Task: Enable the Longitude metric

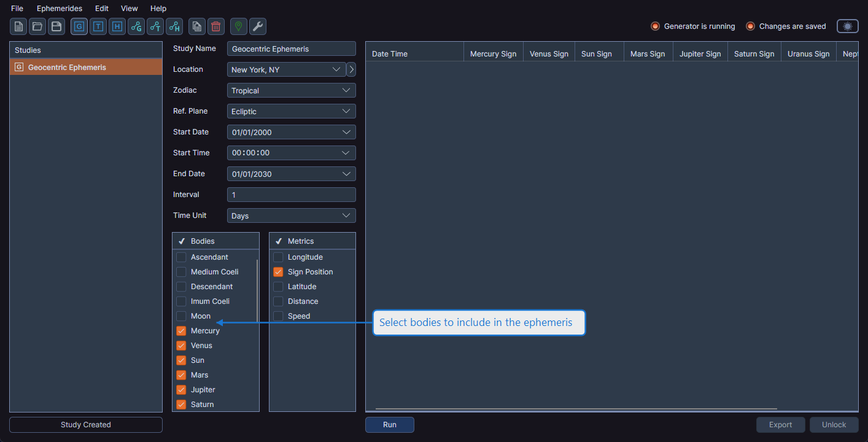Action: (x=277, y=257)
